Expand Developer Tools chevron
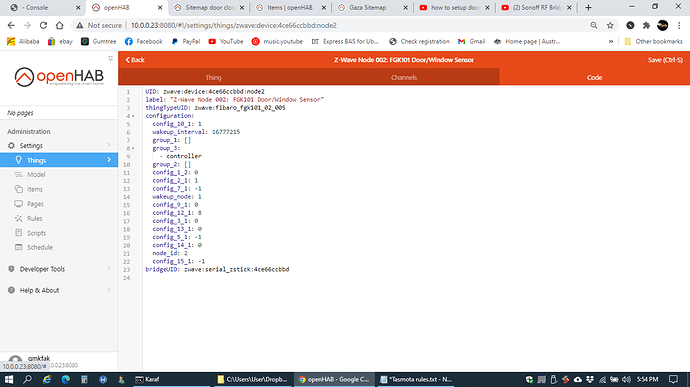 click(x=109, y=269)
